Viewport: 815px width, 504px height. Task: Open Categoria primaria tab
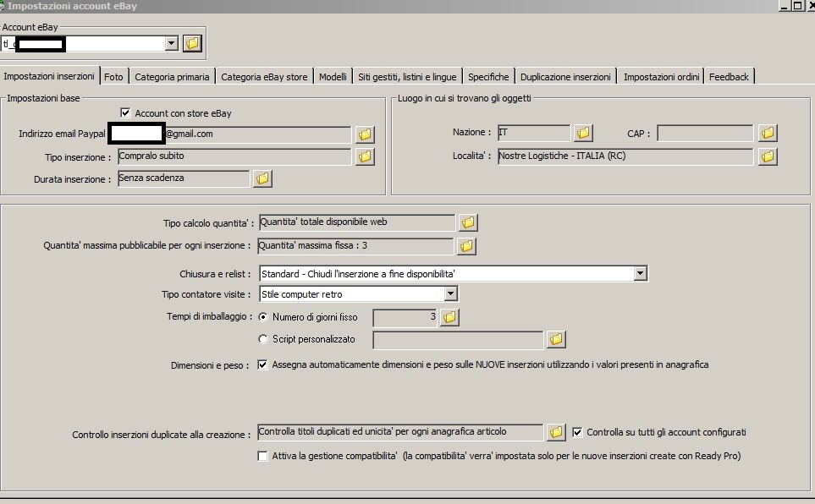click(x=172, y=77)
